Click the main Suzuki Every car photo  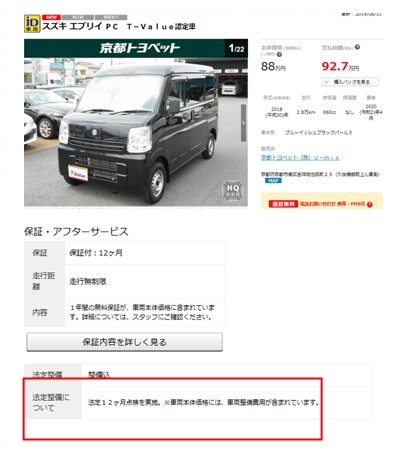[136, 132]
